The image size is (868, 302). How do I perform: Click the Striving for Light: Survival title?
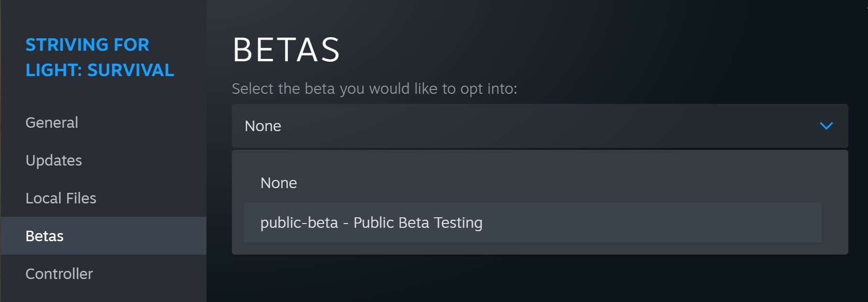[x=100, y=57]
